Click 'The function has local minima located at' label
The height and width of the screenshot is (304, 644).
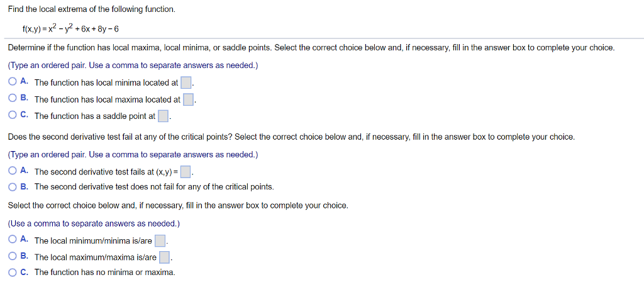(106, 83)
